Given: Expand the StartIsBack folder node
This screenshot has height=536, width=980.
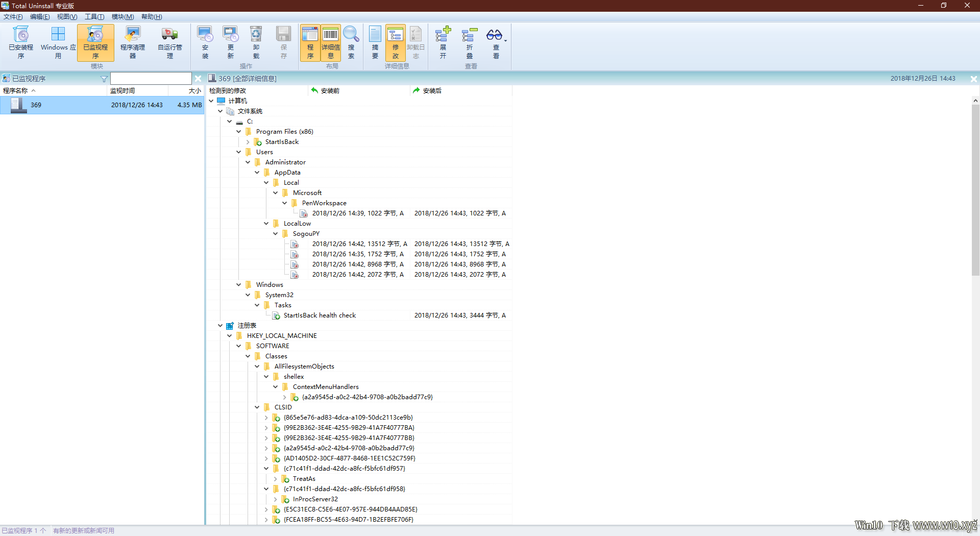Looking at the screenshot, I should (248, 141).
